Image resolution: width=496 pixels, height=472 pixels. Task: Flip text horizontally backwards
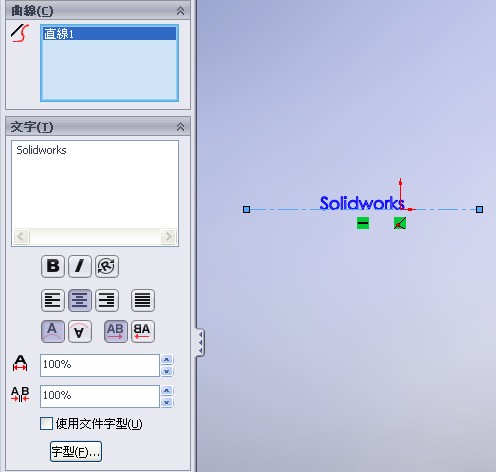pos(143,331)
